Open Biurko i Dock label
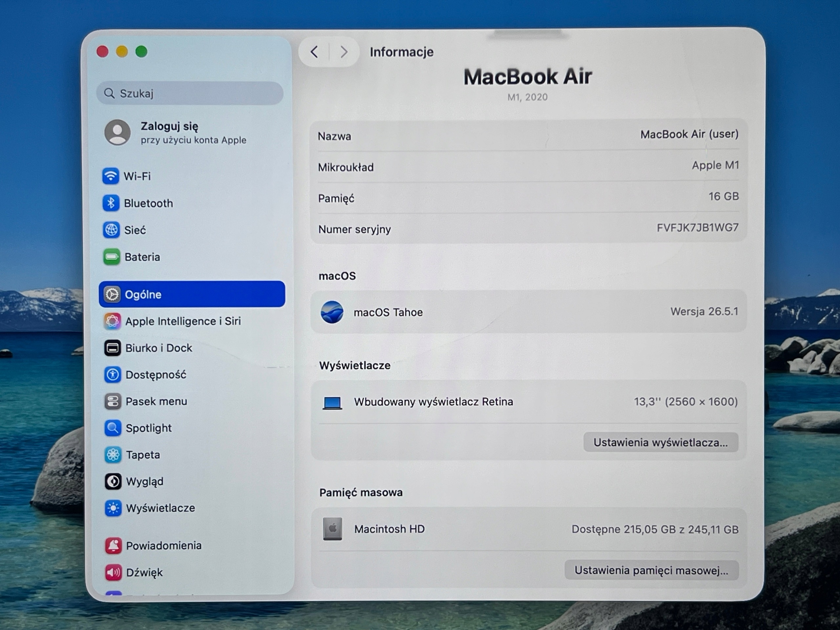 pos(159,348)
